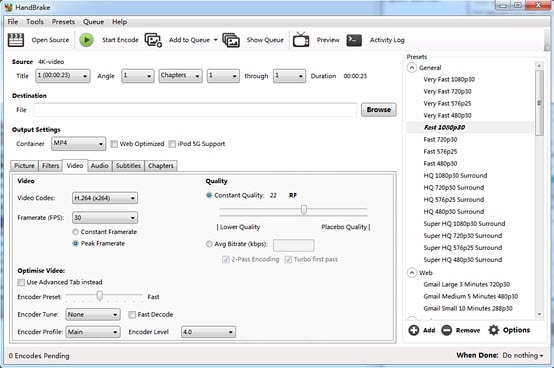This screenshot has width=554, height=368.
Task: Open the Presets menu
Action: [x=63, y=22]
